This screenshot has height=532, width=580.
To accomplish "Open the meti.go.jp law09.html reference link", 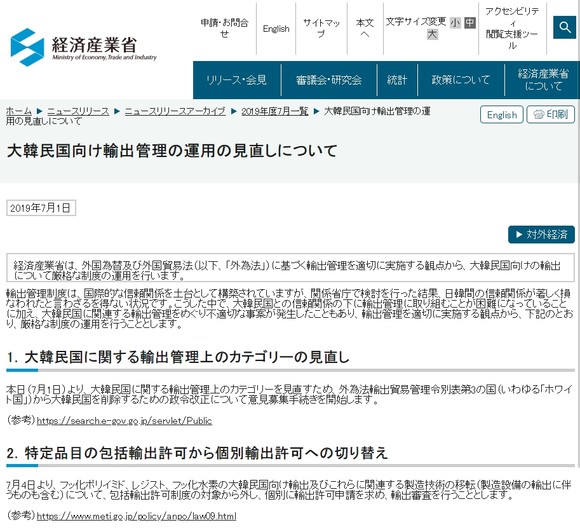I will [x=136, y=516].
